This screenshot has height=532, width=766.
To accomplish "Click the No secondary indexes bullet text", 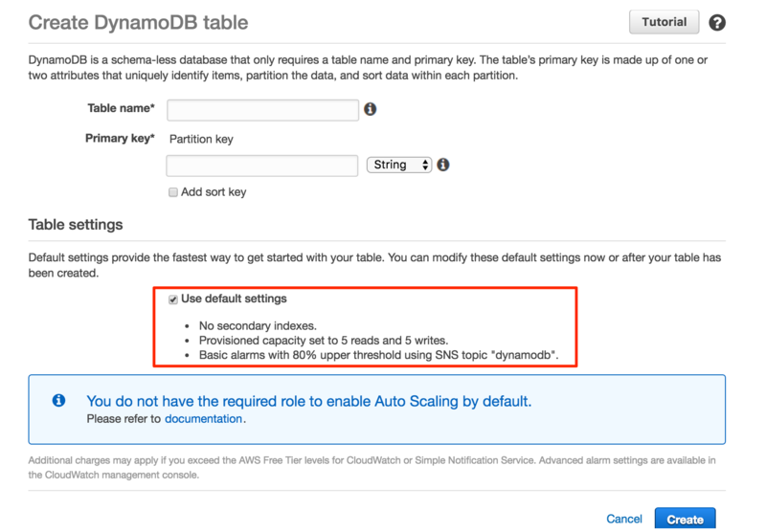I will tap(258, 325).
